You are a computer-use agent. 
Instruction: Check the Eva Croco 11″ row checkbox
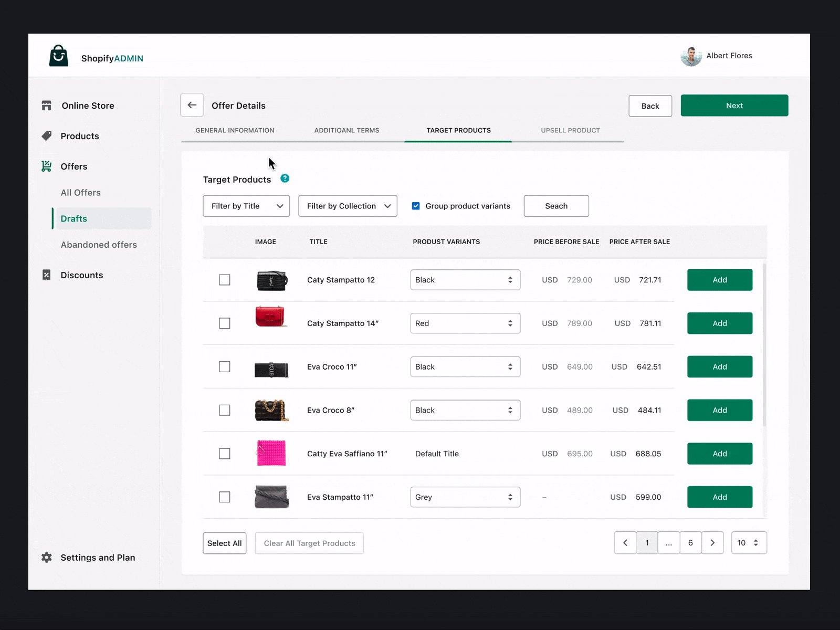225,366
